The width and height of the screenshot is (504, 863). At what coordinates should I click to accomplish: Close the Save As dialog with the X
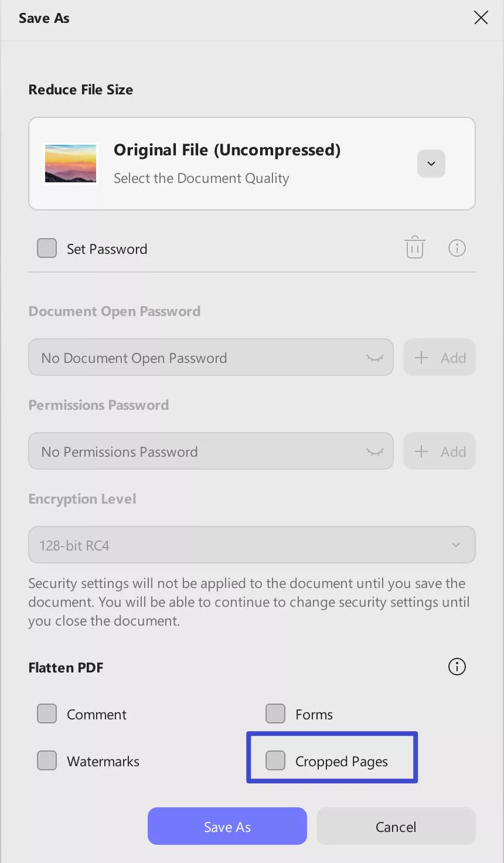click(481, 18)
